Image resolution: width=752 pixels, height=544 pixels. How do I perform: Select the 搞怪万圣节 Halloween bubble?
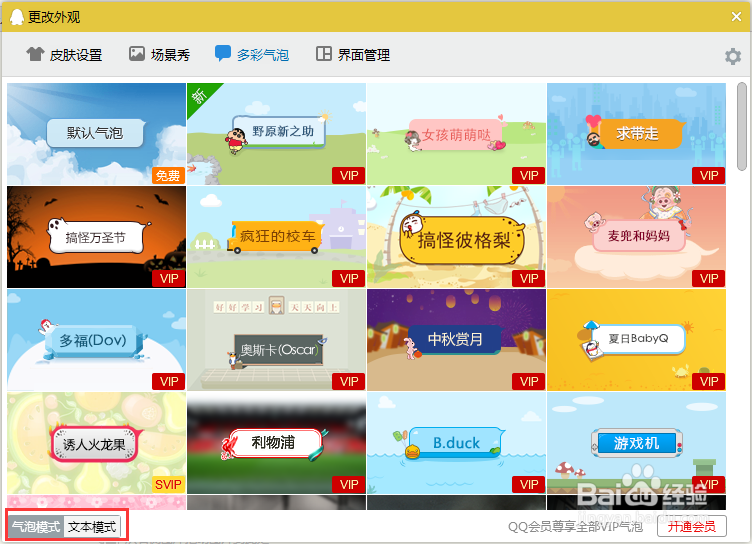[x=96, y=237]
